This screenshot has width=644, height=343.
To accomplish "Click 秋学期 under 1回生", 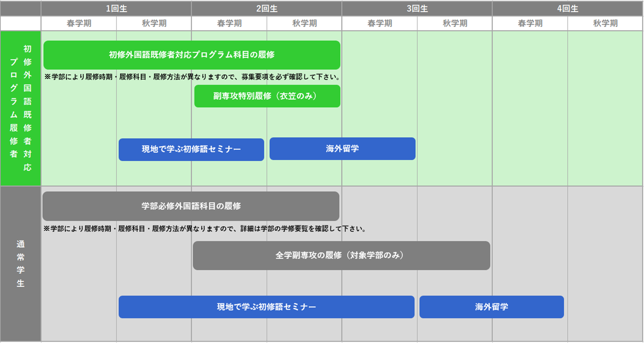I will coord(154,23).
